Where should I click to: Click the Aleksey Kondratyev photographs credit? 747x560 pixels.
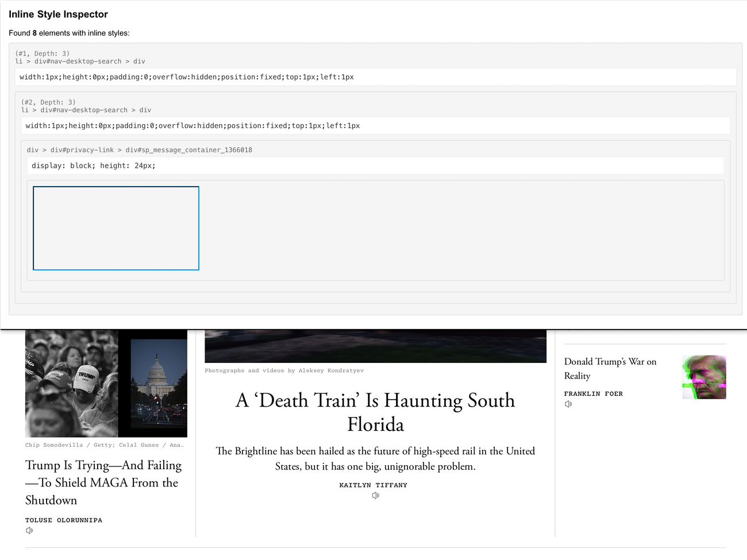(284, 370)
